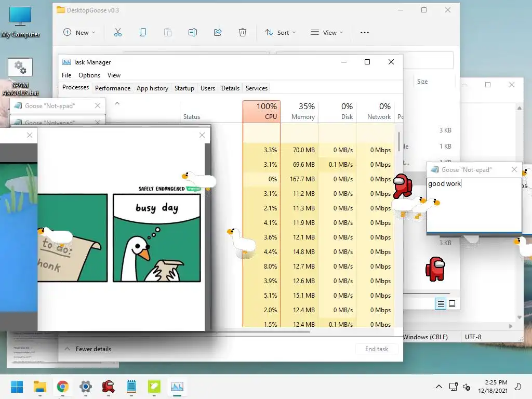Switch to the Startup tab
The width and height of the screenshot is (532, 399).
click(x=184, y=88)
